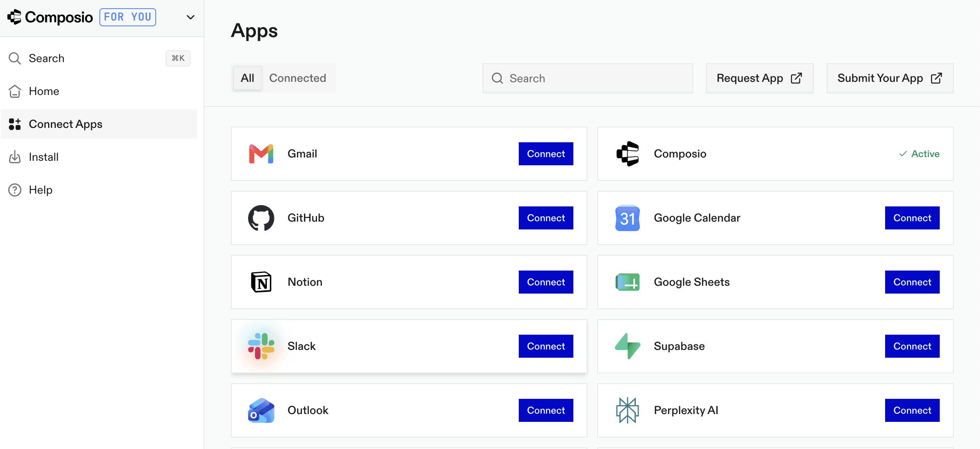Image resolution: width=980 pixels, height=449 pixels.
Task: Click the search icon in apps search box
Action: [497, 78]
